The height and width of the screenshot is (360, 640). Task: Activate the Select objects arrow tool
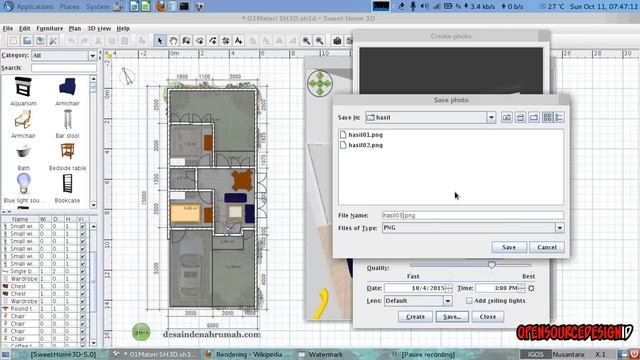point(160,41)
